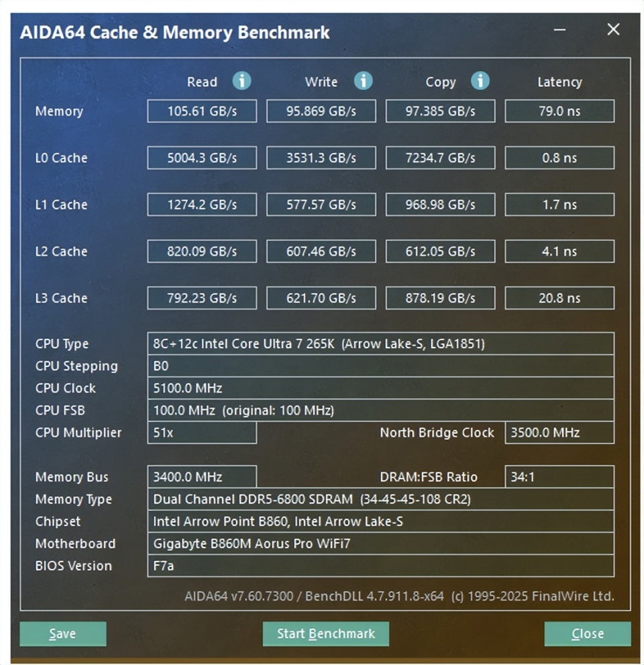The image size is (644, 665).
Task: Click the L1 Cache row label
Action: click(x=61, y=205)
